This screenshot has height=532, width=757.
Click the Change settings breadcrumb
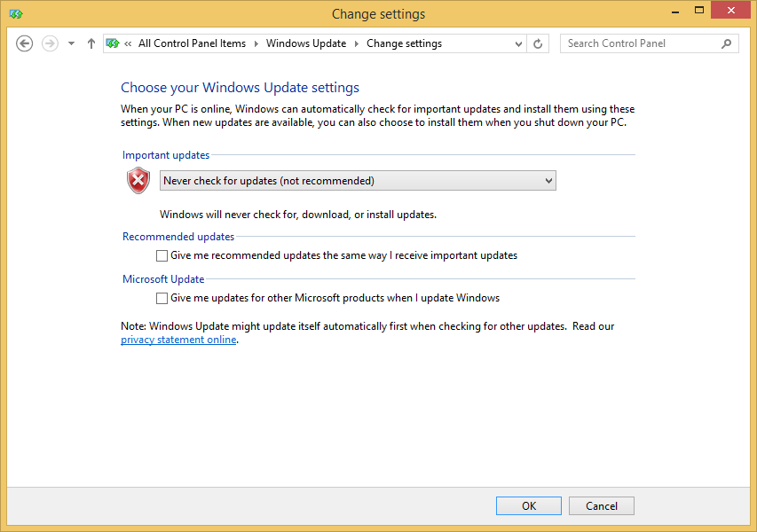pos(404,43)
